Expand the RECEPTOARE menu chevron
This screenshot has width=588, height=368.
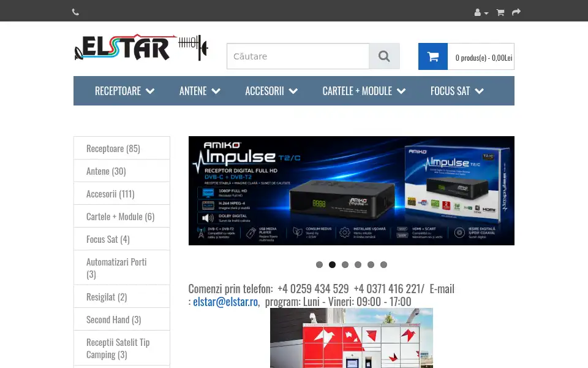pyautogui.click(x=150, y=91)
